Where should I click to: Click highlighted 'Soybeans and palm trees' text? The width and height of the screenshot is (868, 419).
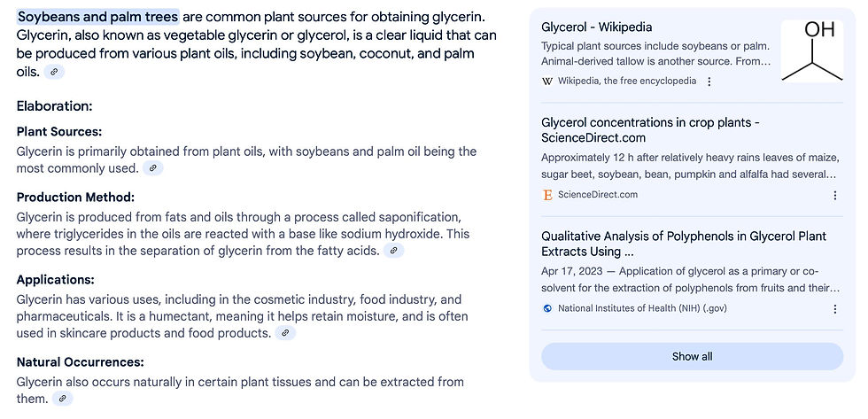[97, 17]
